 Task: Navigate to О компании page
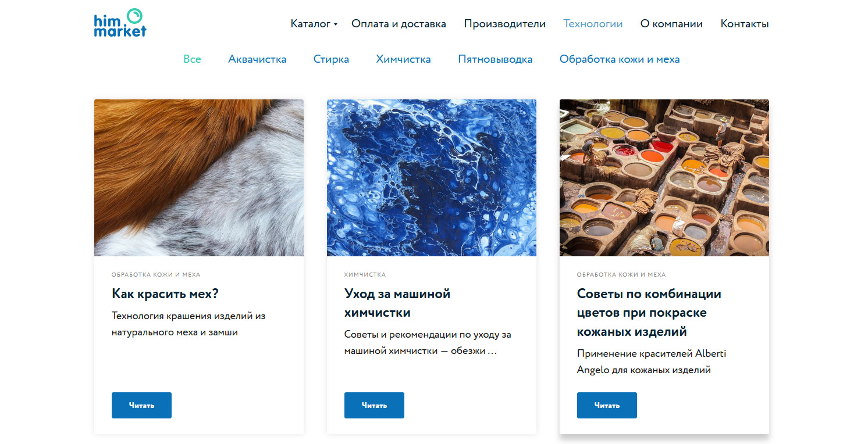[x=671, y=24]
